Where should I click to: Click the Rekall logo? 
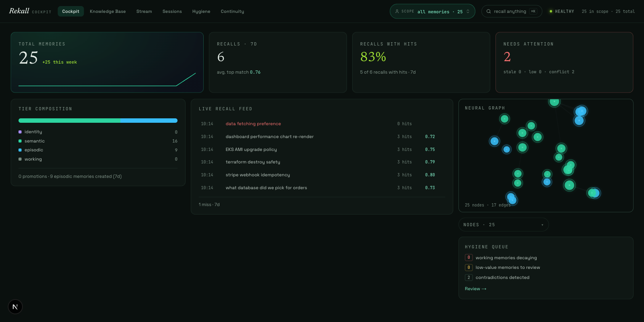(19, 11)
